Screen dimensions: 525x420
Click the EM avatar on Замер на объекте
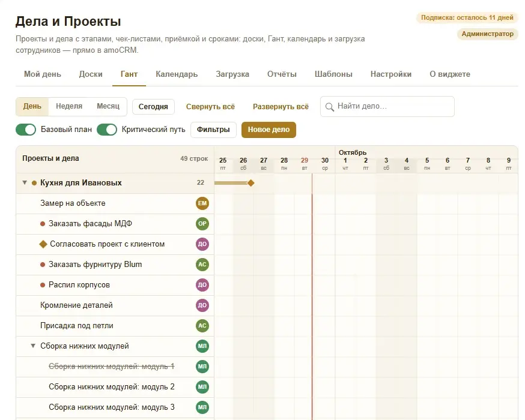tap(202, 203)
